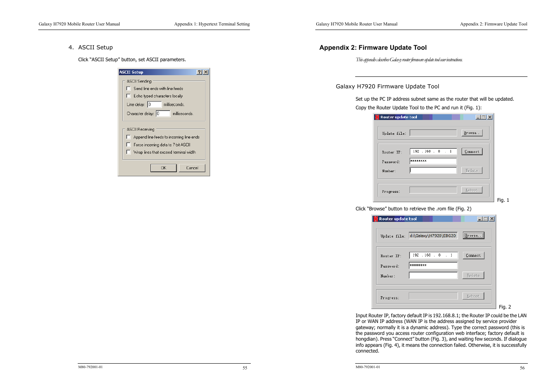Click the 'Fig. 2' caption
Viewport: 555px width, 392px height.
click(x=505, y=307)
